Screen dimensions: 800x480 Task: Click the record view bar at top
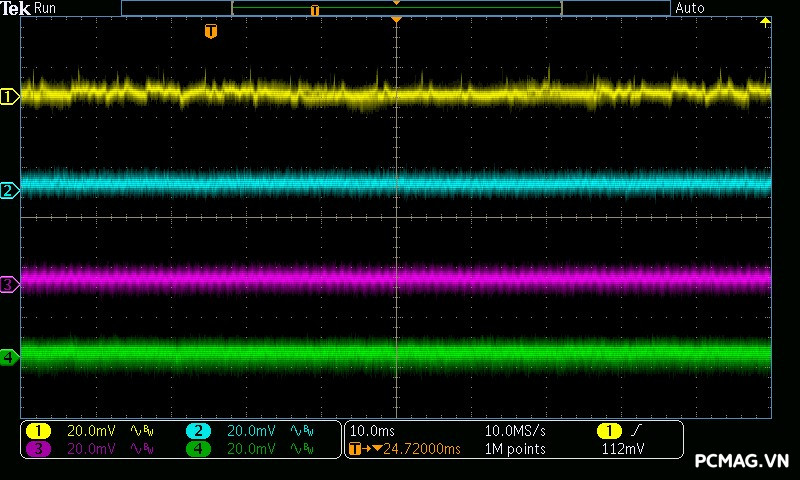point(395,8)
